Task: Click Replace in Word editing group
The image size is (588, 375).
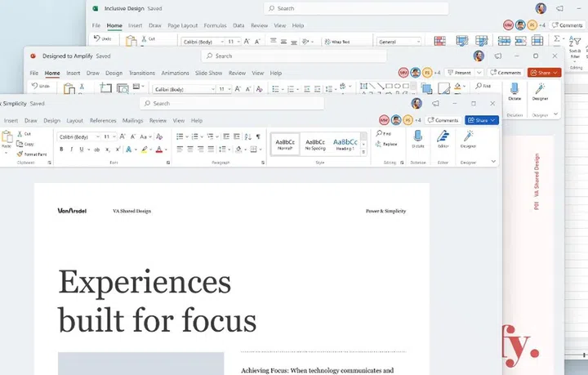Action: 386,144
